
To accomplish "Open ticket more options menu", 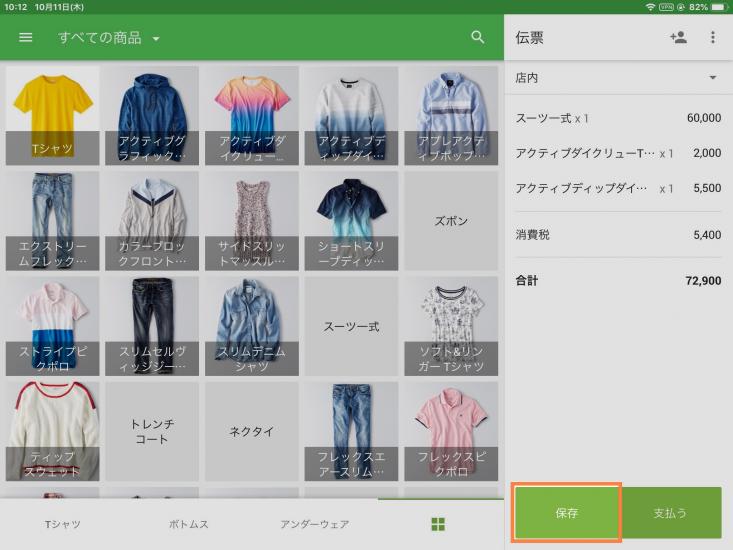I will [x=712, y=37].
